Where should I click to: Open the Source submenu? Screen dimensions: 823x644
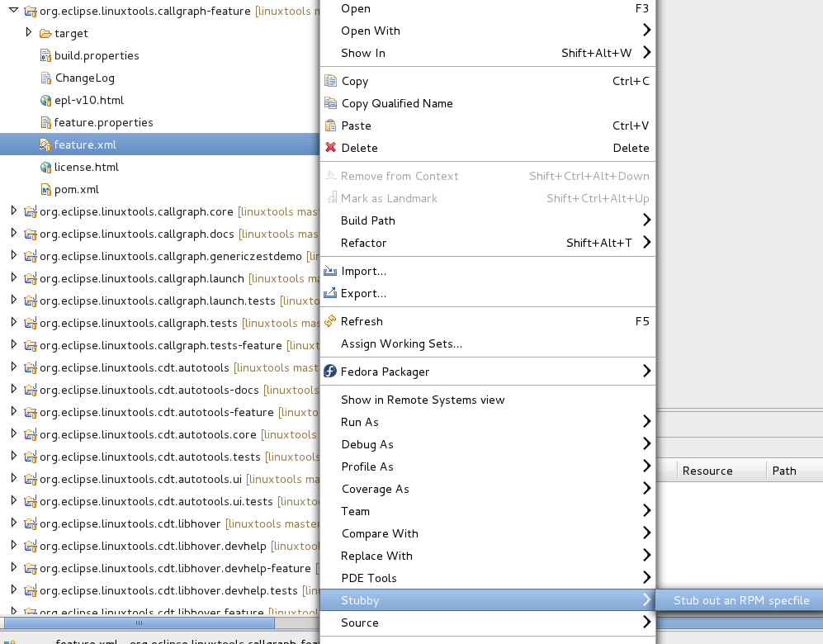click(x=488, y=623)
